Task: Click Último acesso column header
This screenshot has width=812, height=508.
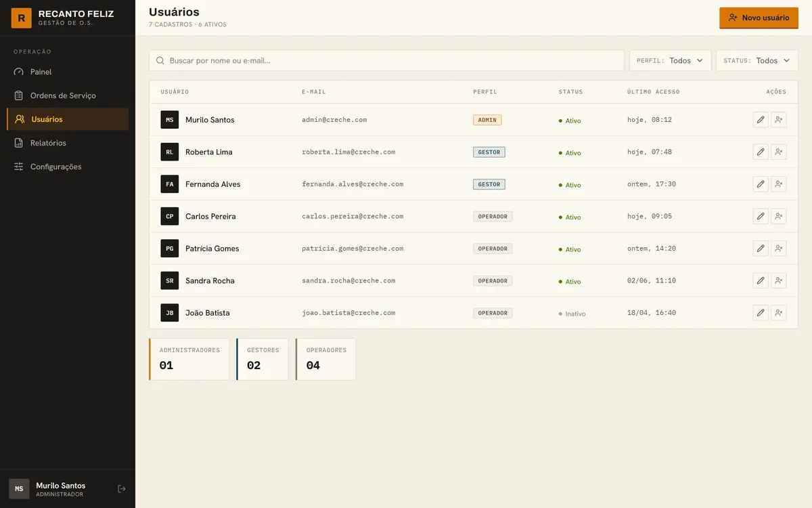Action: (x=654, y=92)
